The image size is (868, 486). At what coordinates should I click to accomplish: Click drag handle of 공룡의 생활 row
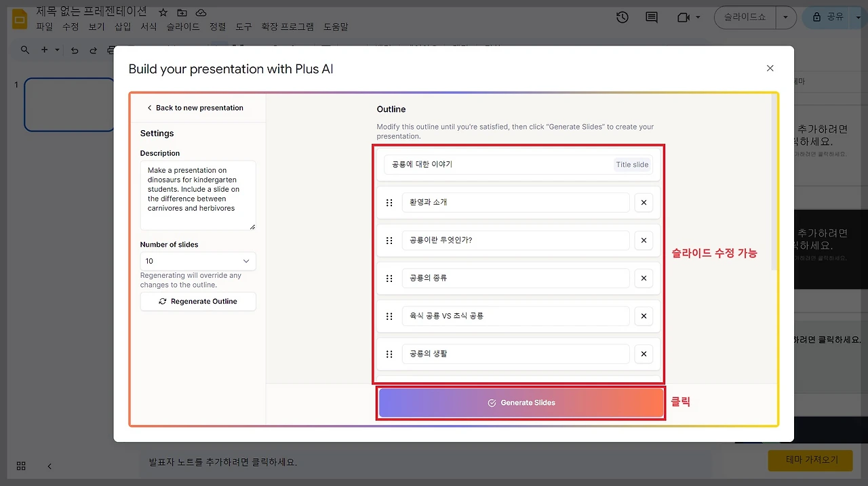389,354
